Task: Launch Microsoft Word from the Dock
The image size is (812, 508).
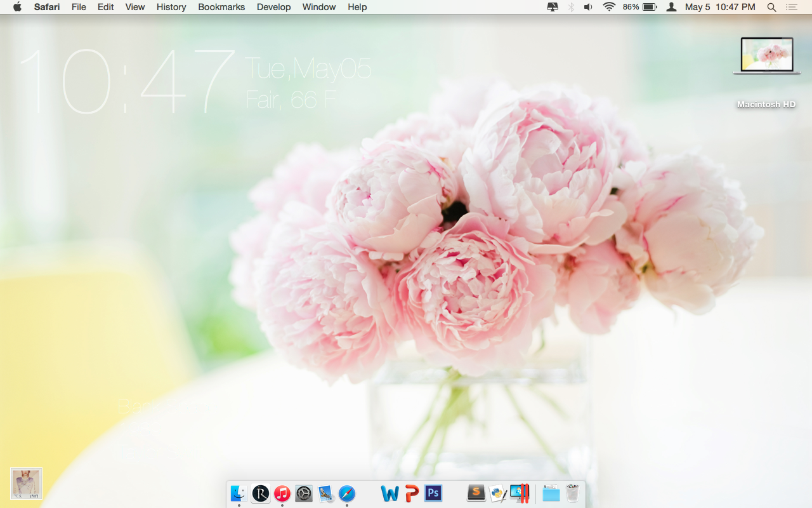Action: point(390,493)
